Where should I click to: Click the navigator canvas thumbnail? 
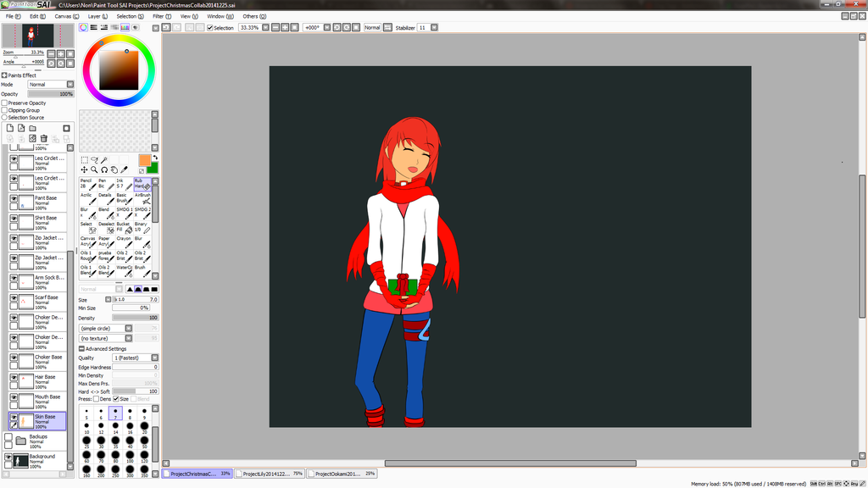(x=37, y=36)
